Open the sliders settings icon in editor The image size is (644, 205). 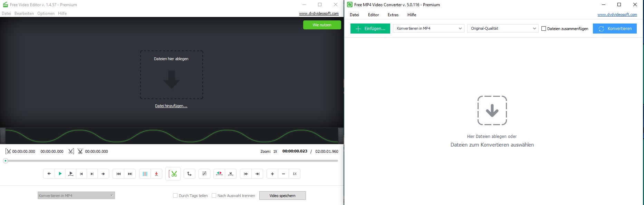[x=204, y=174]
